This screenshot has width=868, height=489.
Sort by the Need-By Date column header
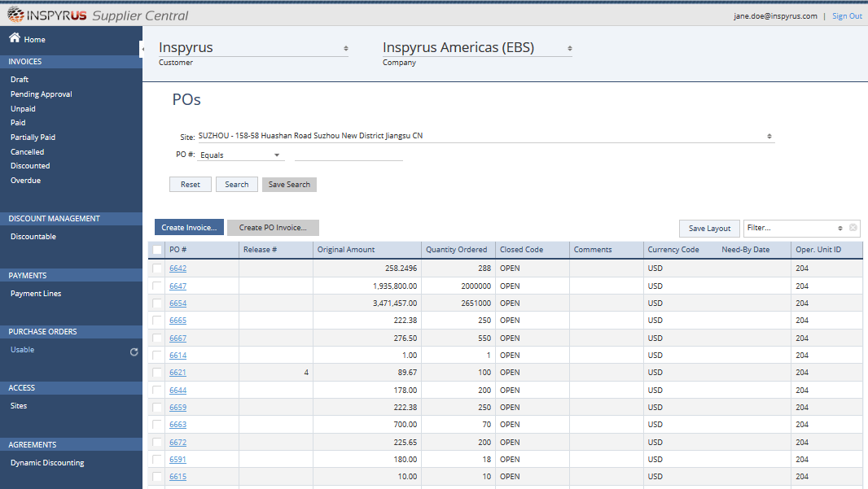pos(755,250)
